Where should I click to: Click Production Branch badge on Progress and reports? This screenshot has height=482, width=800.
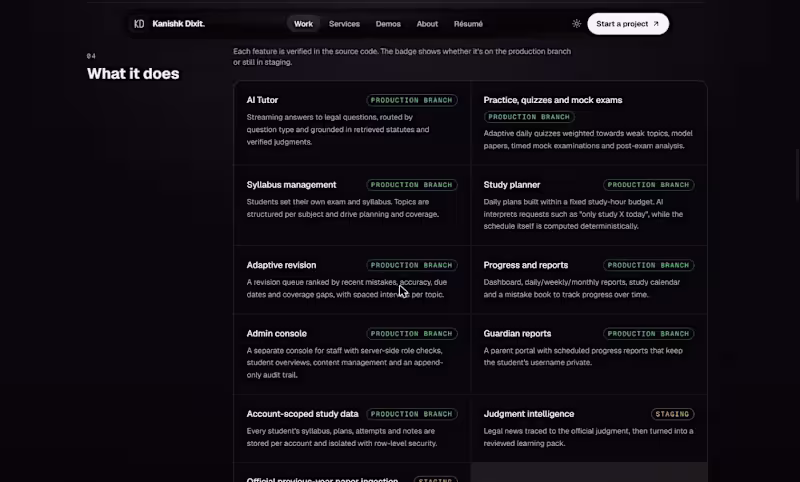click(648, 265)
